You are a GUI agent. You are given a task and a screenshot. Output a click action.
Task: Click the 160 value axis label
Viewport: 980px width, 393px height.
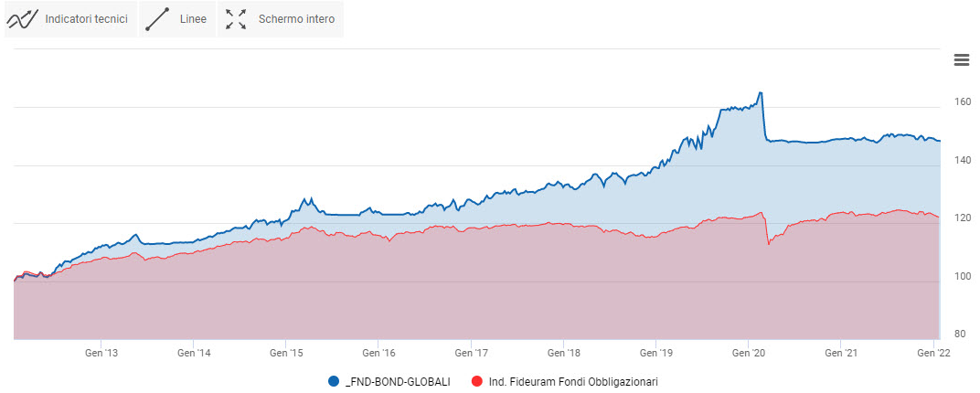(960, 102)
